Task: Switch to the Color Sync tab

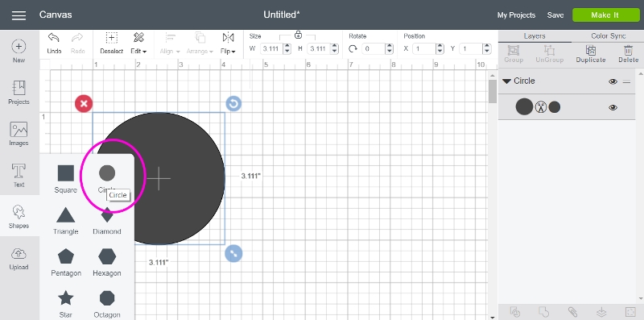Action: 608,36
